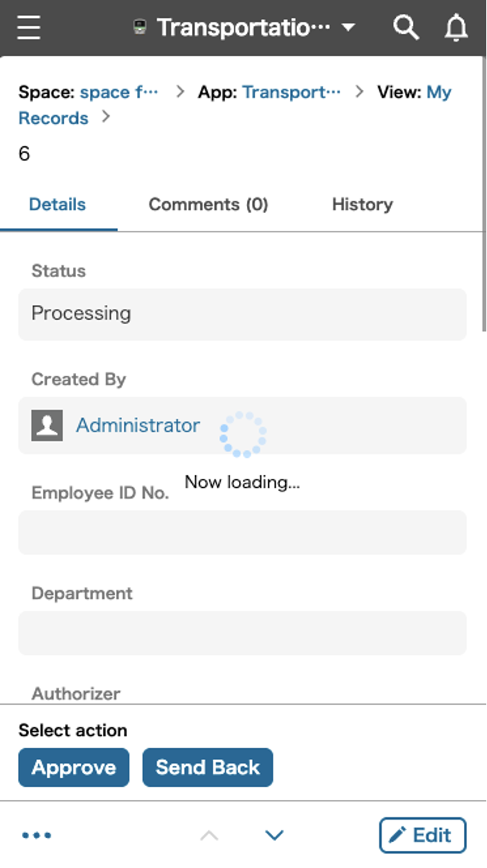Open the space breadcrumb link
The height and width of the screenshot is (868, 487).
click(x=120, y=92)
